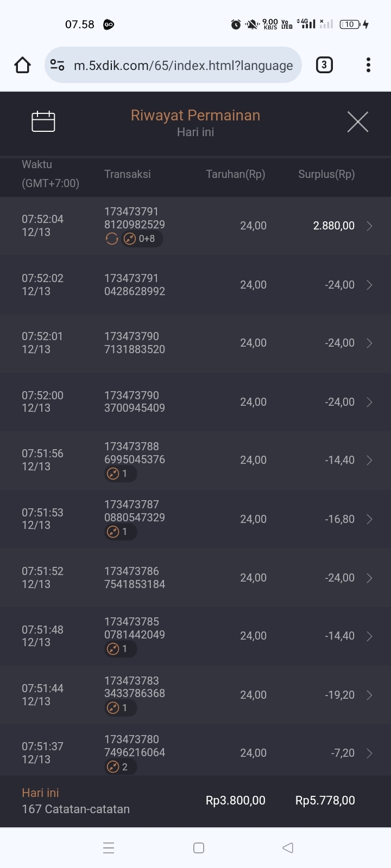Viewport: 391px width, 868px height.
Task: Tap the Android back navigation button
Action: coord(288,848)
